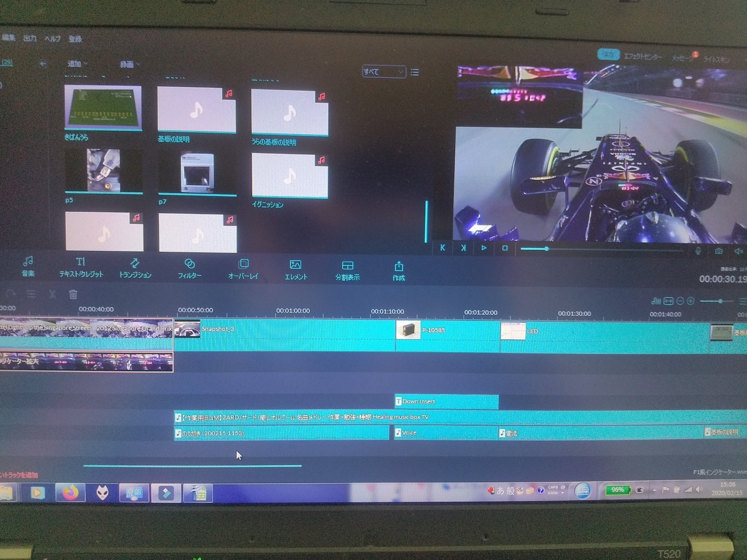Delete selected clip with trash icon
This screenshot has width=747, height=560.
[73, 295]
